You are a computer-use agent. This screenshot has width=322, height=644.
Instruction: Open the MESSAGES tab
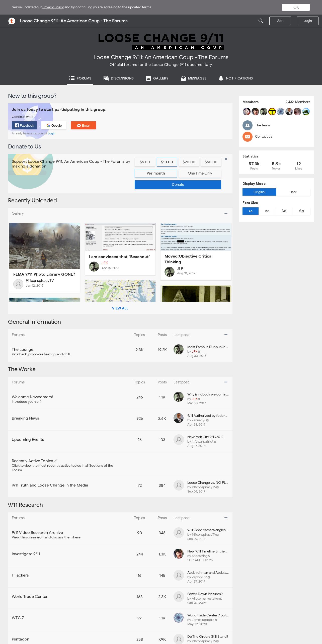194,78
